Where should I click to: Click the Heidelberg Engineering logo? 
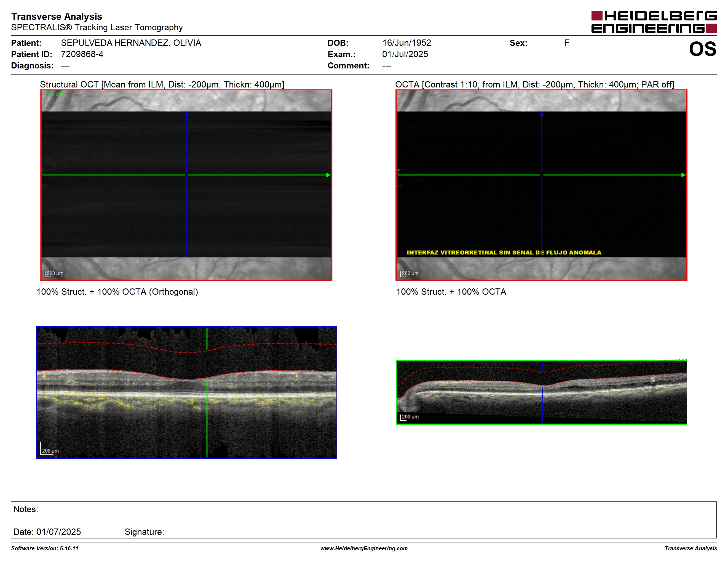[x=654, y=22]
